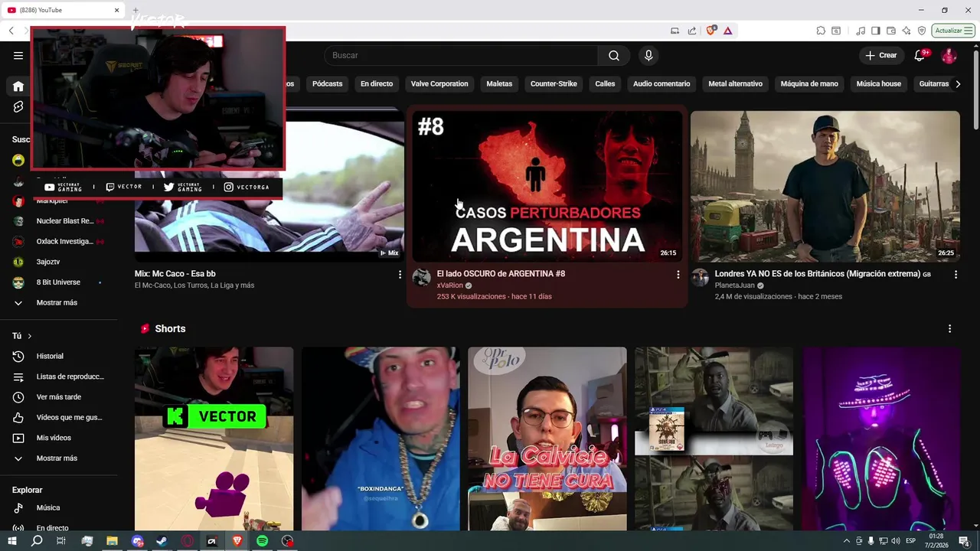Open the YouTube hamburger guide menu
This screenshot has height=551, width=980.
point(18,55)
